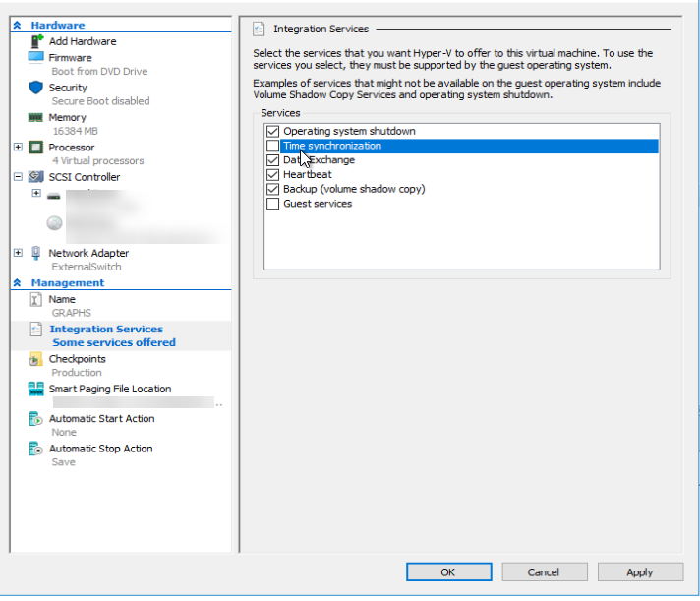Click the Memory chip icon
The height and width of the screenshot is (601, 700).
click(35, 117)
